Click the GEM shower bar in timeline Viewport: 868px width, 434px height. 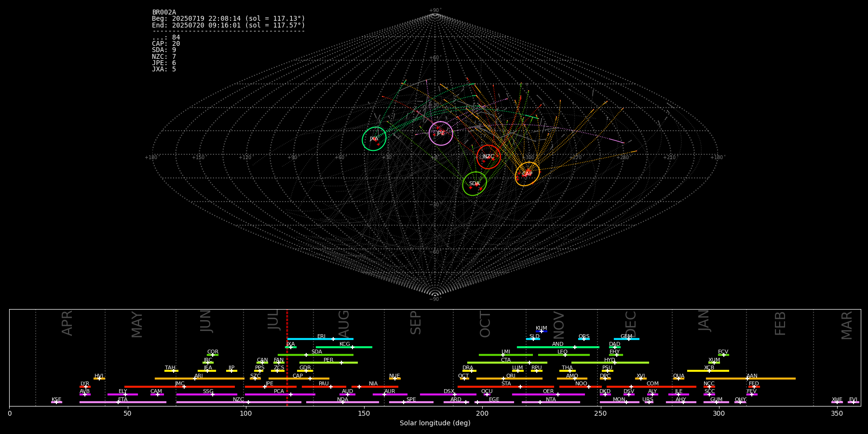626,339
